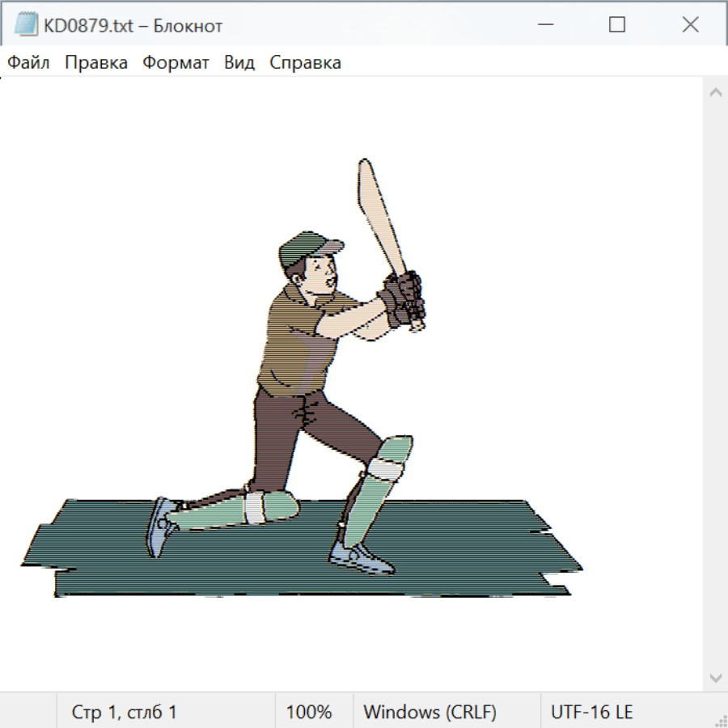Close the KD0879.txt Notepad window
The image size is (728, 728).
tap(690, 25)
